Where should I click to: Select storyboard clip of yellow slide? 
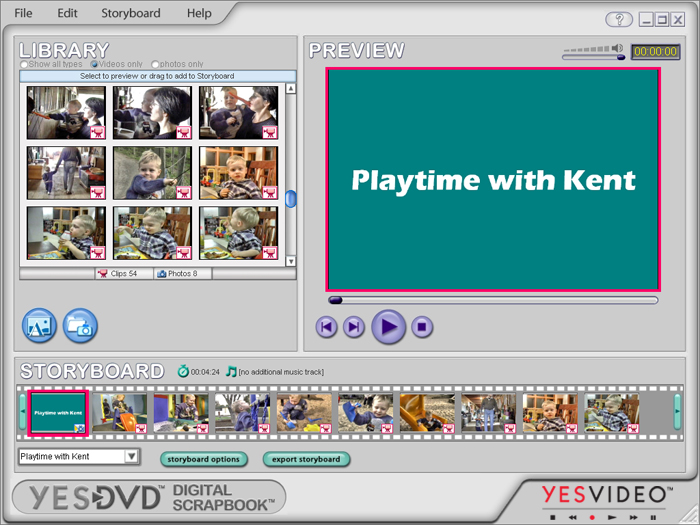tap(428, 413)
